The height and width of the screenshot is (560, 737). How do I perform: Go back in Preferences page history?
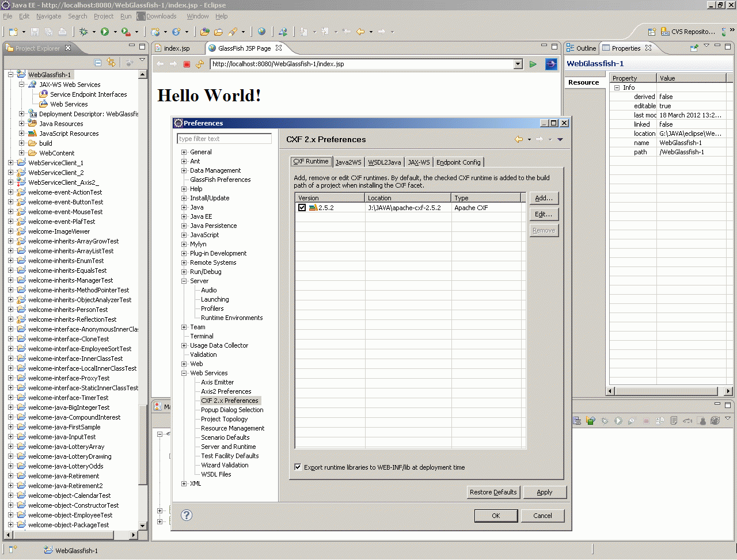519,139
